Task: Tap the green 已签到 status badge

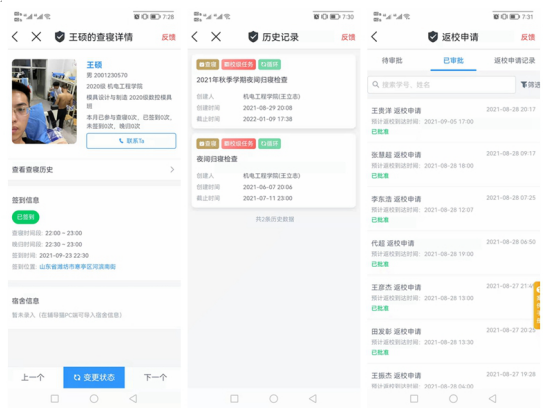Action: [26, 217]
